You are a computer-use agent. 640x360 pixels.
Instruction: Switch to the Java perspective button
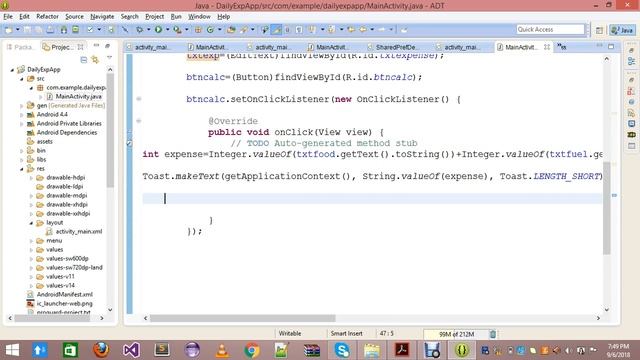(622, 30)
